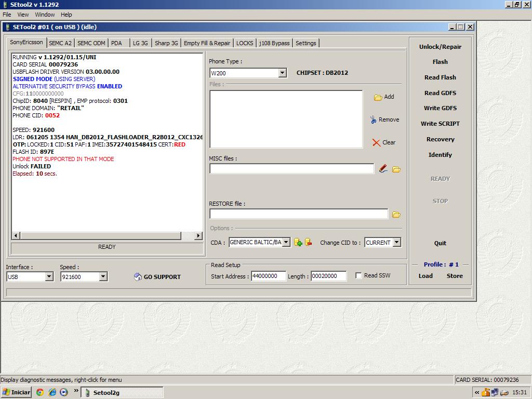This screenshot has width=532, height=399.
Task: Select the SonyEricsson tab
Action: point(26,42)
